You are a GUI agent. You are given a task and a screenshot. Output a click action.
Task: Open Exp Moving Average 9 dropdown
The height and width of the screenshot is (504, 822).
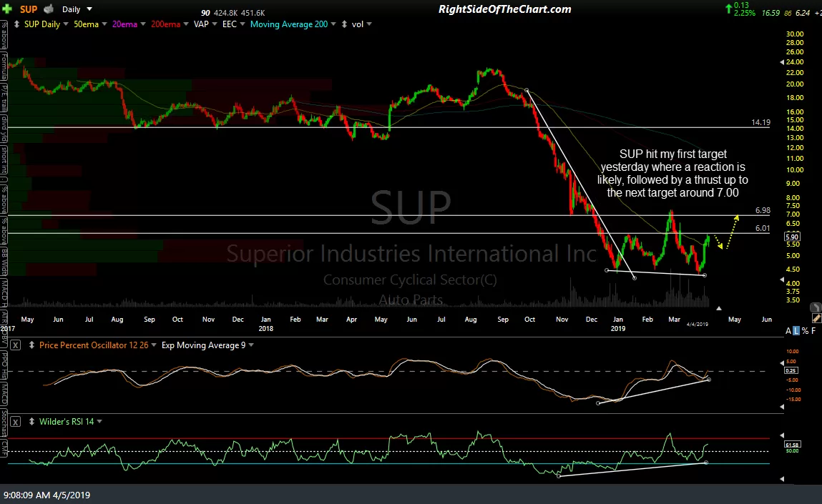pos(251,345)
